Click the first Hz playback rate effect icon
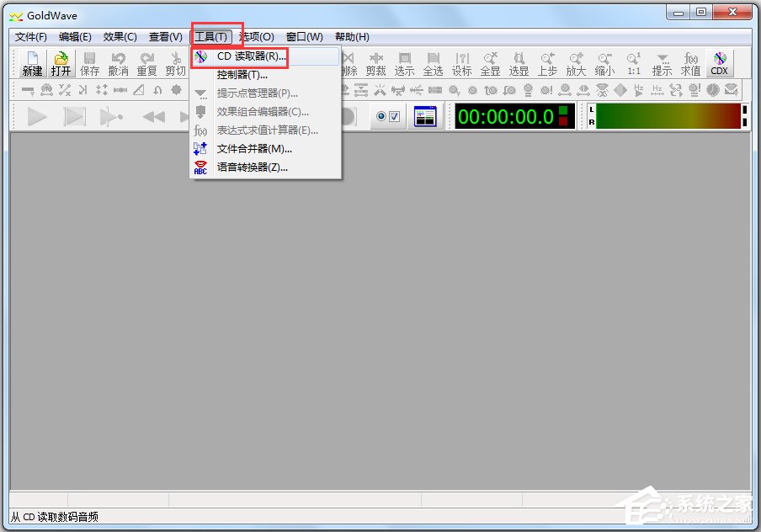This screenshot has height=532, width=761. pyautogui.click(x=639, y=90)
